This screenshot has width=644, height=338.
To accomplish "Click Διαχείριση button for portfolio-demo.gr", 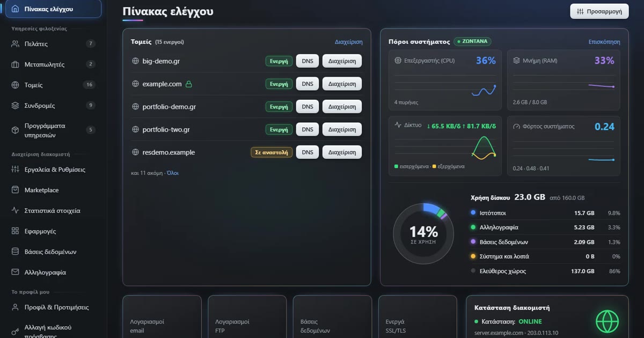I will pos(342,107).
